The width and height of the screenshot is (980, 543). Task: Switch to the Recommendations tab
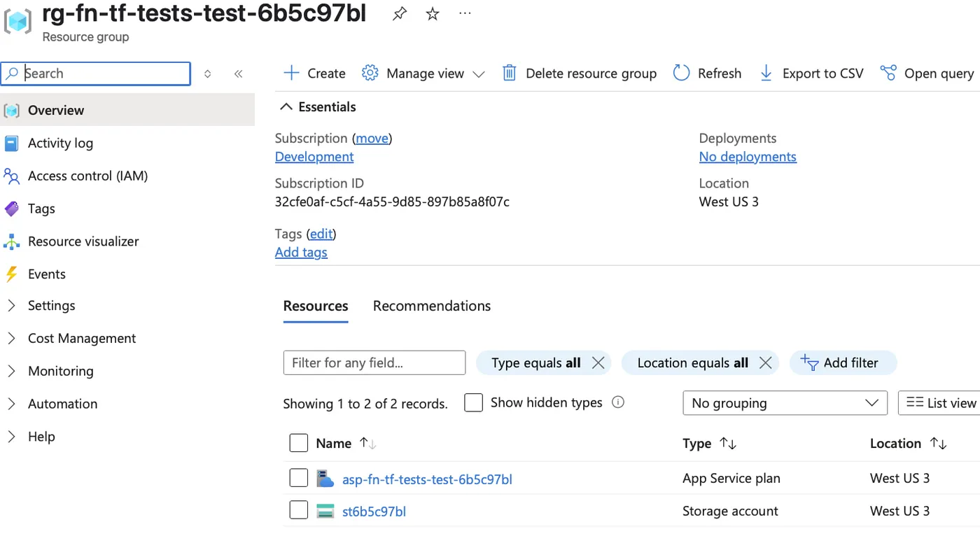tap(432, 306)
